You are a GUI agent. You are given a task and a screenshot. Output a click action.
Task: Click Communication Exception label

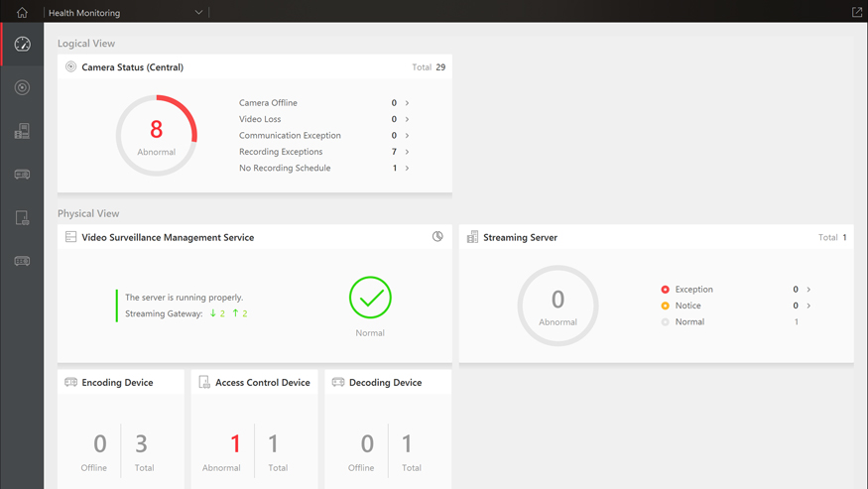pyautogui.click(x=290, y=135)
